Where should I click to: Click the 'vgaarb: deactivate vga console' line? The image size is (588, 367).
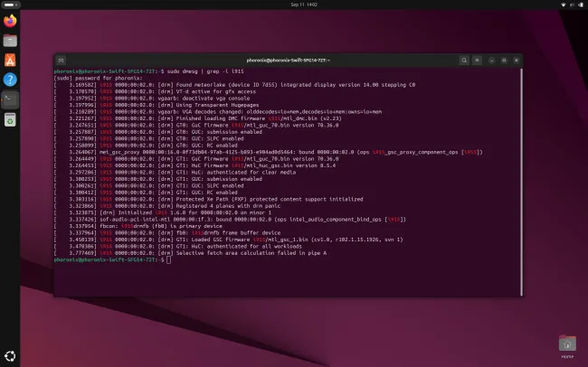(x=152, y=99)
